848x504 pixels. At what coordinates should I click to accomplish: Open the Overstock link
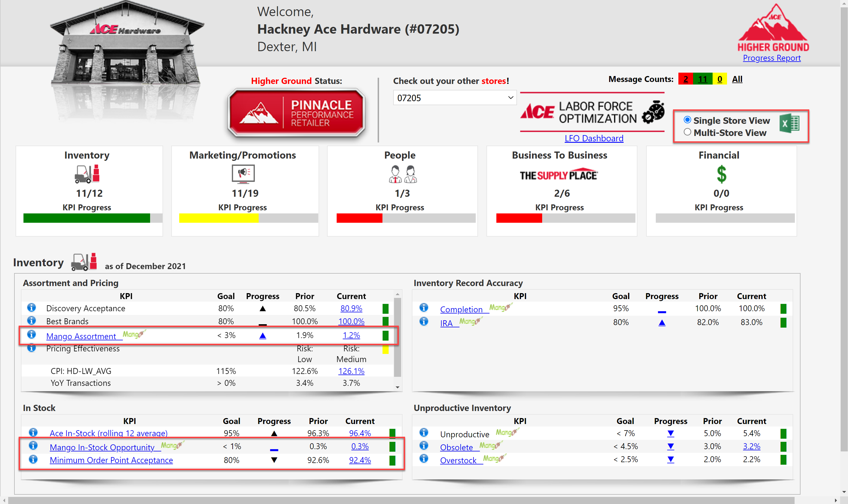tap(458, 460)
